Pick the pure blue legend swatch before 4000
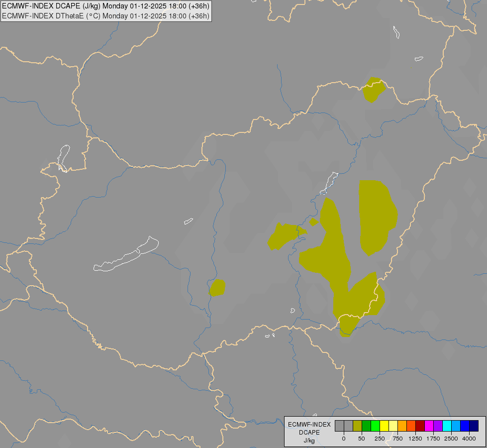The width and height of the screenshot is (487, 448). pos(465,426)
